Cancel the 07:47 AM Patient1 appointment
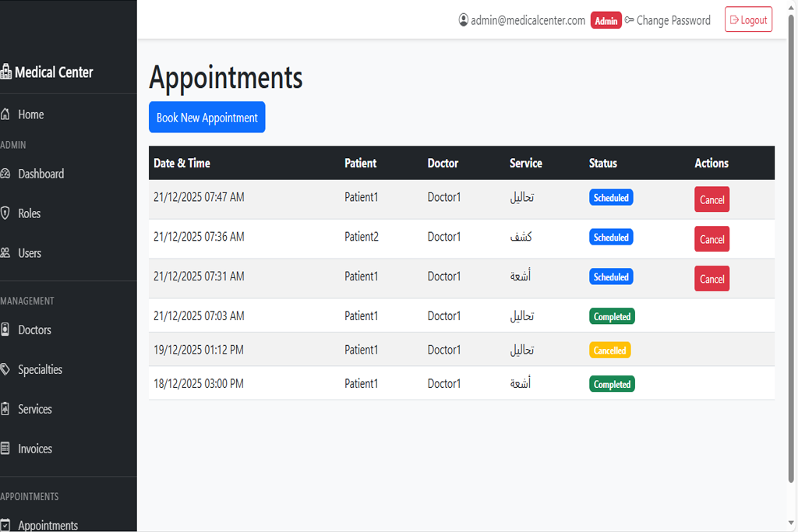This screenshot has height=532, width=798. tap(711, 199)
